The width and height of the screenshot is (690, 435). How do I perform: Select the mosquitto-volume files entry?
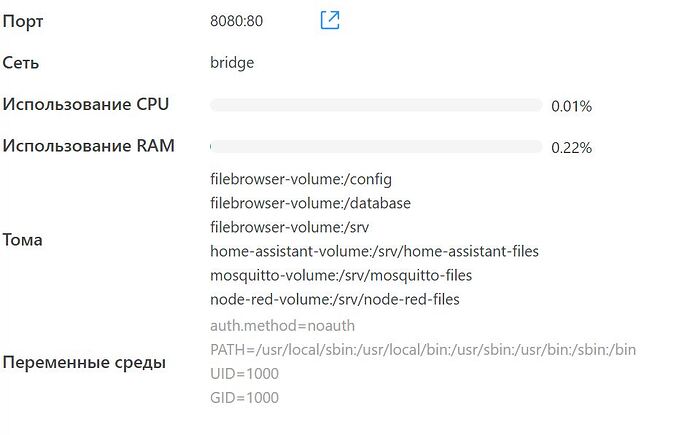click(341, 276)
